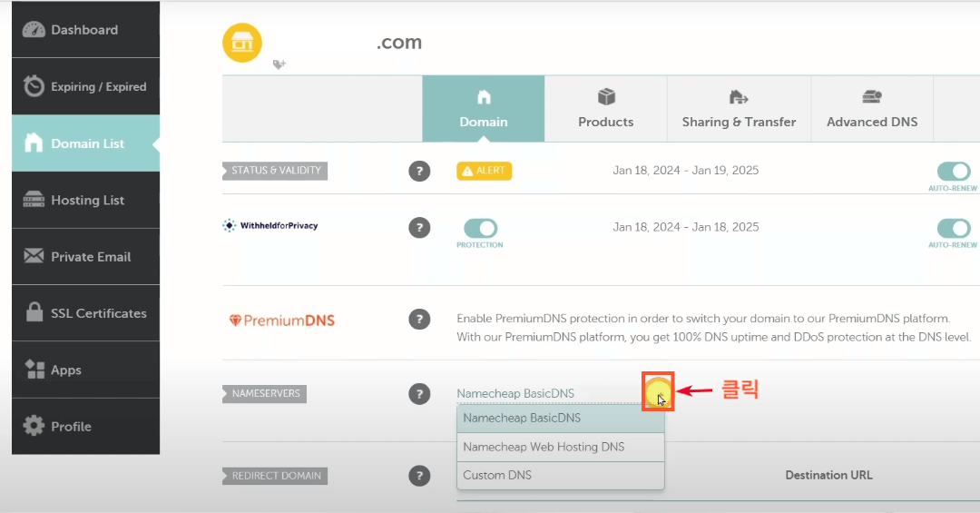
Task: Click the Hosting List server icon
Action: coord(34,200)
